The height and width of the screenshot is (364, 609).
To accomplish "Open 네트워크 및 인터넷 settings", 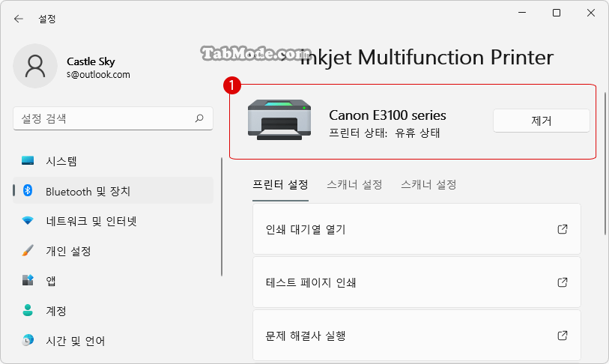I will (x=113, y=221).
